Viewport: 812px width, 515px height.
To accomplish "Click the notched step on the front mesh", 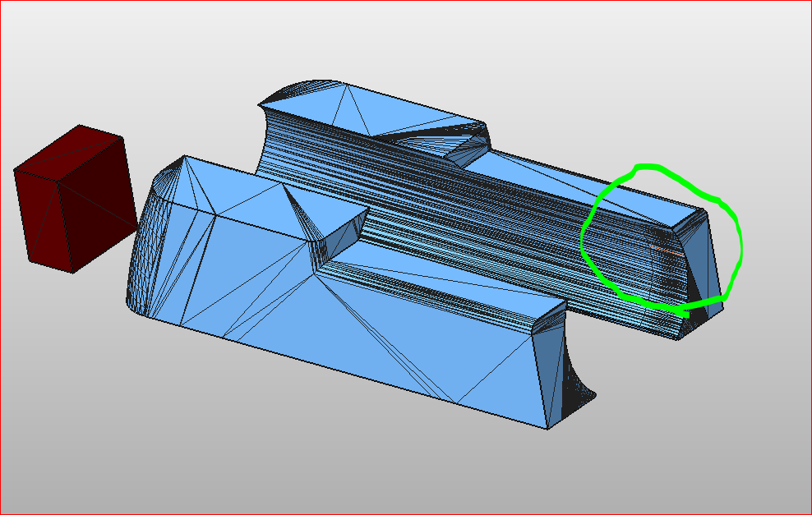I will (x=341, y=238).
